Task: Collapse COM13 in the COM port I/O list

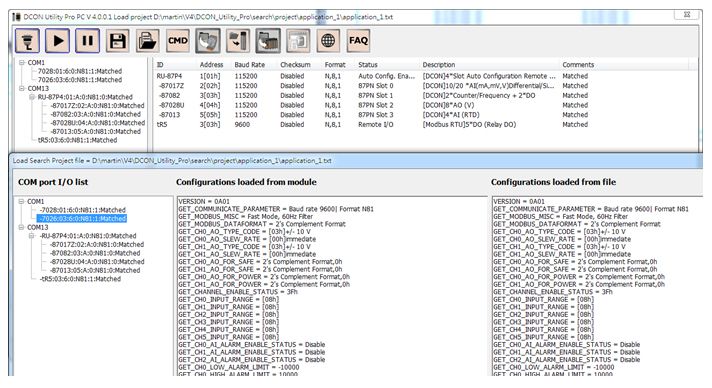Action: coord(21,227)
